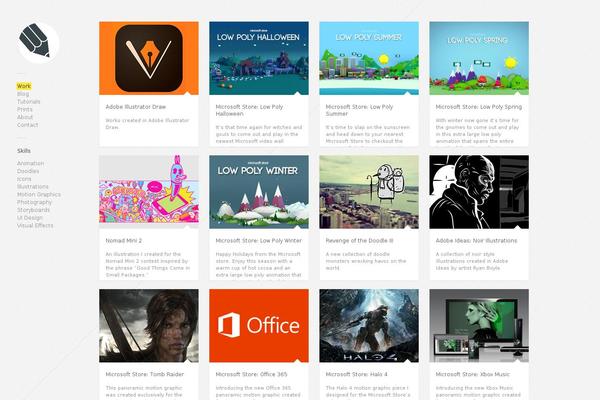Open the Office 365 thumbnail
The image size is (600, 400).
point(259,326)
